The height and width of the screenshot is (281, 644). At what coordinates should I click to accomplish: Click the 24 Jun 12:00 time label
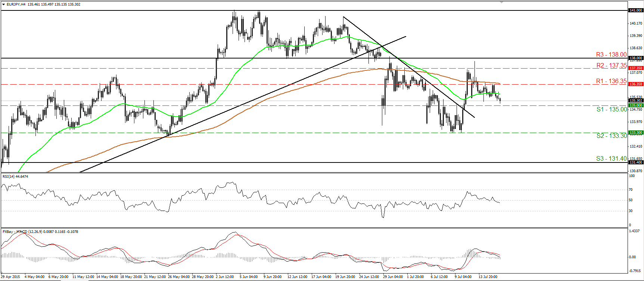pos(370,277)
